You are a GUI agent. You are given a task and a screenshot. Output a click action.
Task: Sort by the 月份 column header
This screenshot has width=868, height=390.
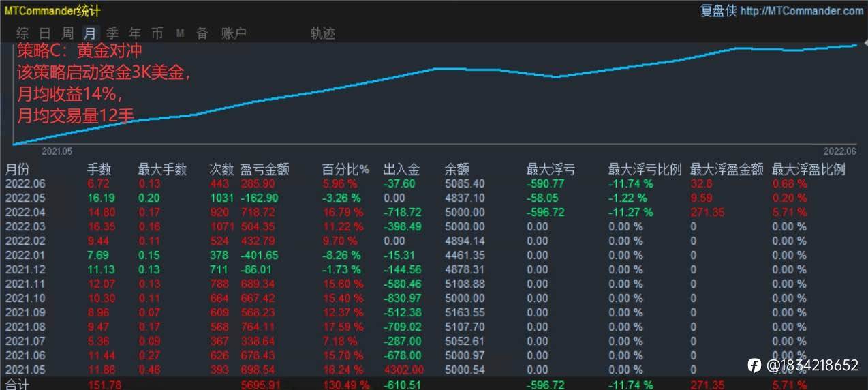[x=18, y=169]
